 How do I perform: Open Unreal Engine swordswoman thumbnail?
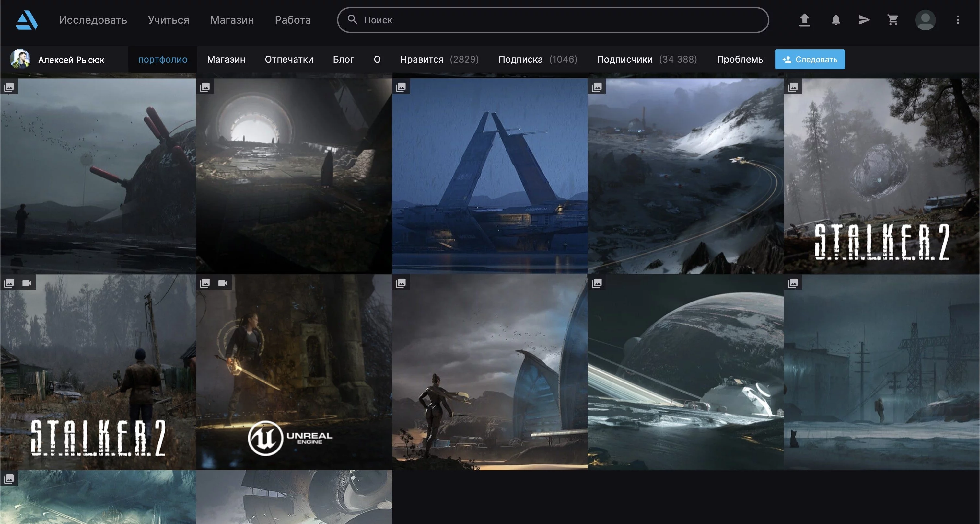pos(294,372)
